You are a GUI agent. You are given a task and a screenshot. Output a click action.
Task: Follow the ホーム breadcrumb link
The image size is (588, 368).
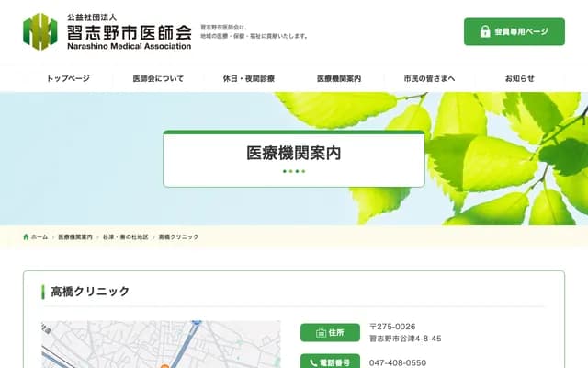coord(40,237)
